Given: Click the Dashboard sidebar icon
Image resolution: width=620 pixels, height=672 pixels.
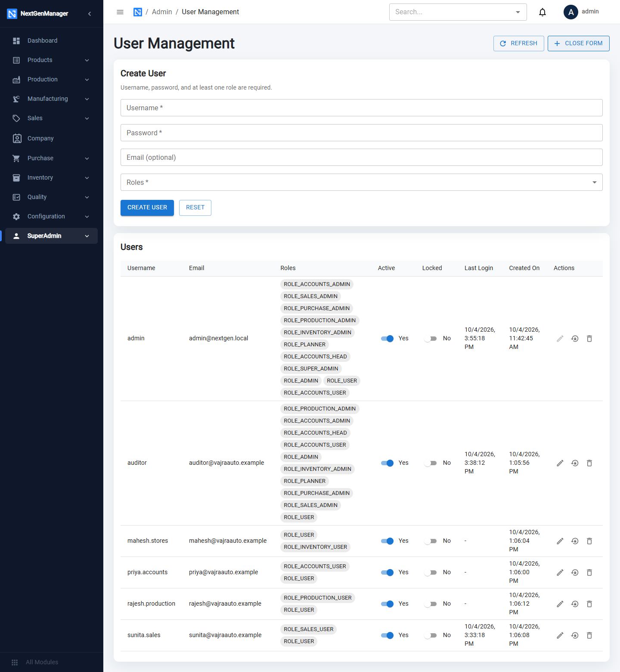Looking at the screenshot, I should point(16,40).
